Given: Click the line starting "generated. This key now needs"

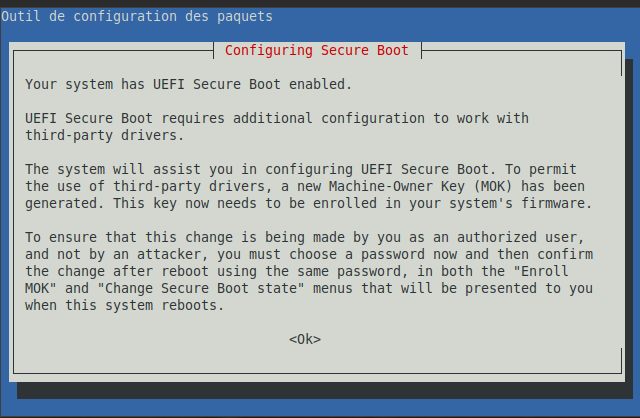Looking at the screenshot, I should click(307, 203).
